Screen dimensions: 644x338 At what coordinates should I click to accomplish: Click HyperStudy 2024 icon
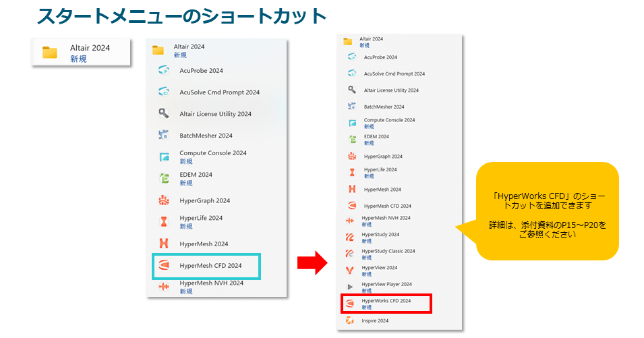click(x=350, y=237)
